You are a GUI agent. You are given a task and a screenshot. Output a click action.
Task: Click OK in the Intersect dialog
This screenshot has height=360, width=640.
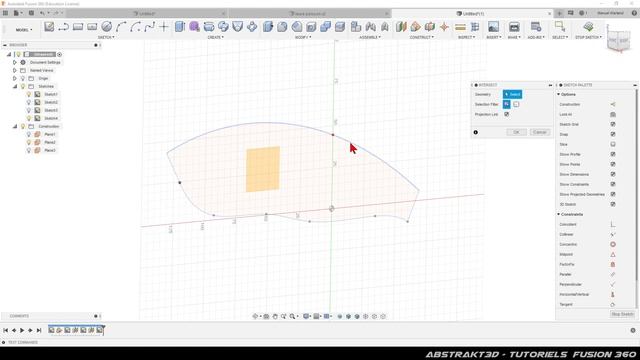(x=516, y=132)
